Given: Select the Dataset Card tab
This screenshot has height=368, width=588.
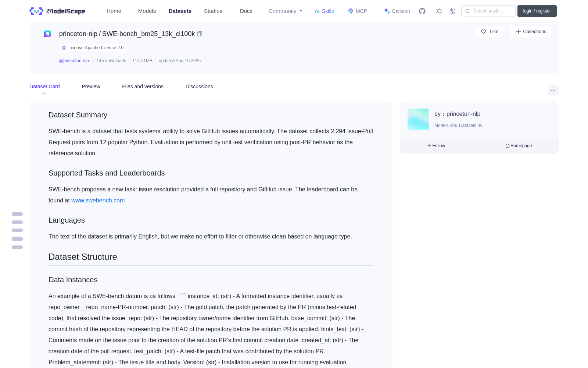Looking at the screenshot, I should coord(44,86).
